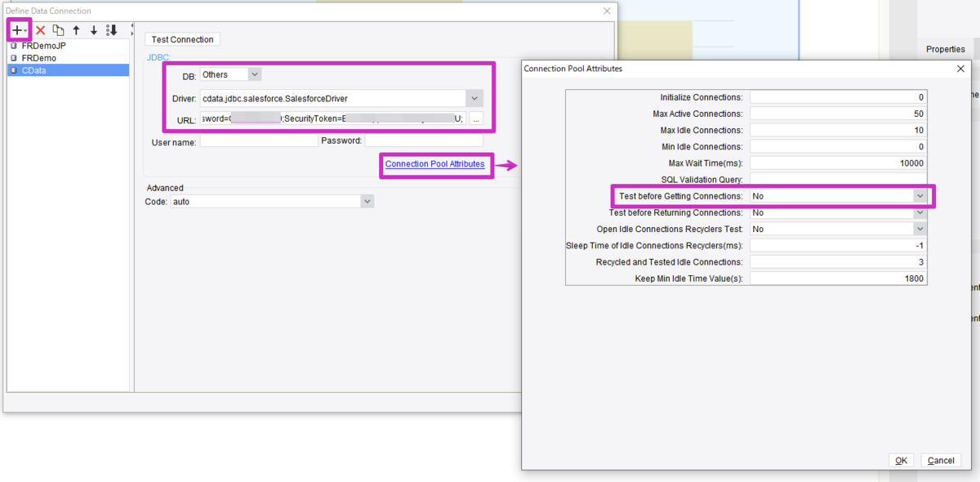Copy the selected data connection
Screen dimensions: 980x482
(58, 30)
